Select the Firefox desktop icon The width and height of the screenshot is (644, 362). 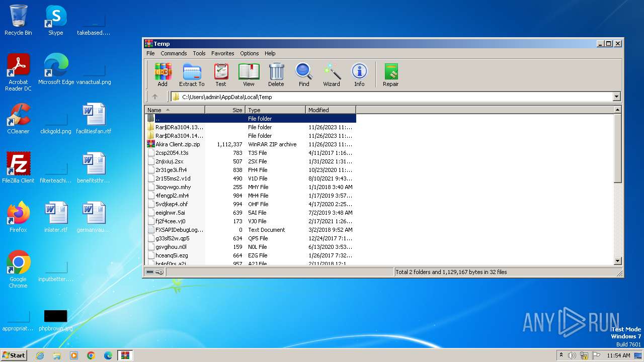click(x=18, y=217)
